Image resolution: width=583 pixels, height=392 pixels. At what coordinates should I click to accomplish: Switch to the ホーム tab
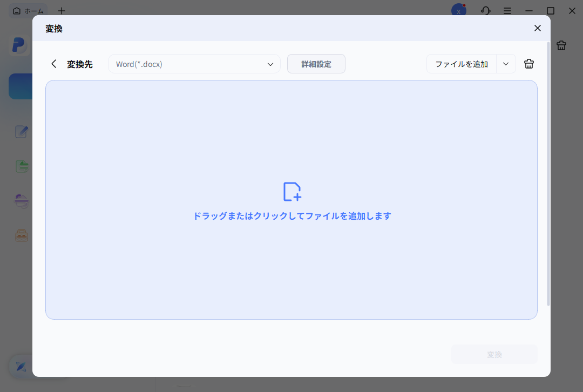point(28,11)
